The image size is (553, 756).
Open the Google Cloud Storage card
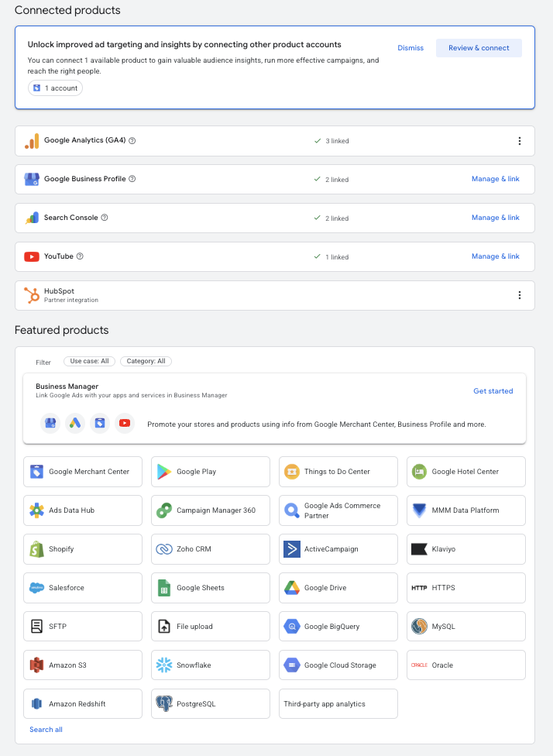click(338, 665)
